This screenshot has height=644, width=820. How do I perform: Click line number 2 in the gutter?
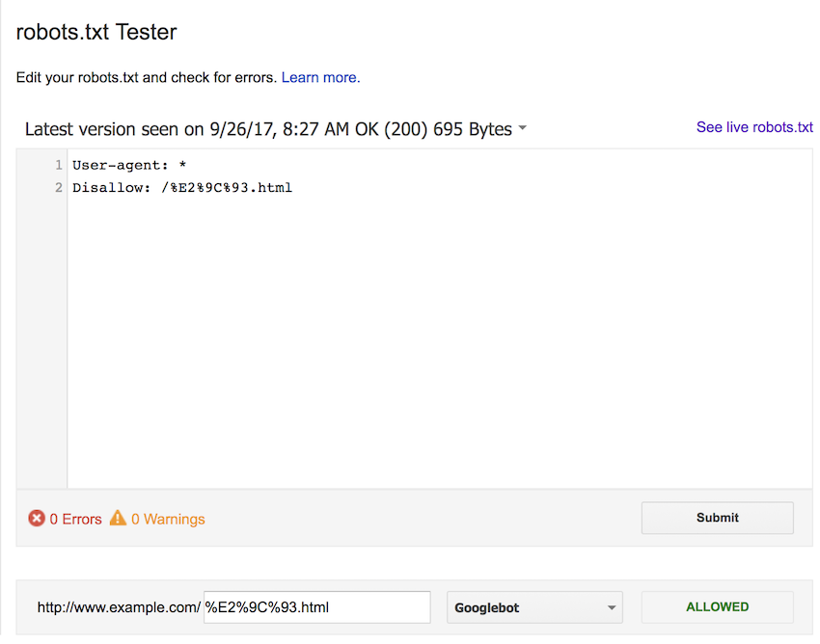coord(59,188)
